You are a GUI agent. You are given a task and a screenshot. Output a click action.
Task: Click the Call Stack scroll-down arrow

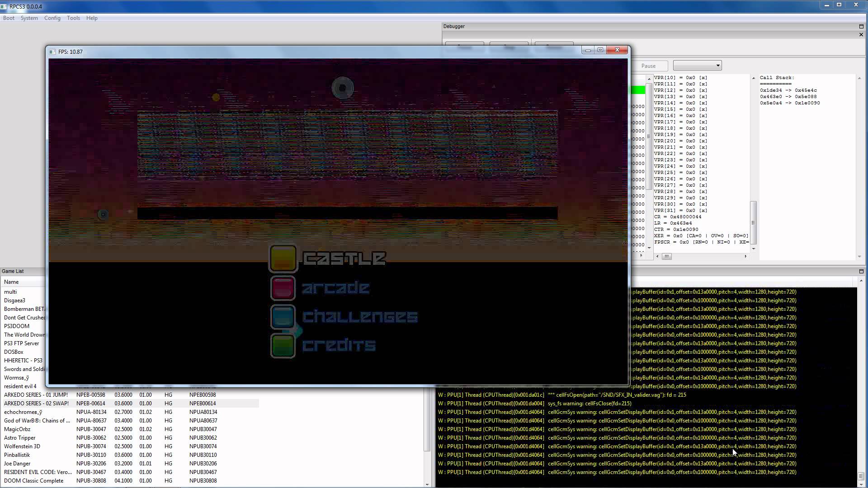pos(859,257)
